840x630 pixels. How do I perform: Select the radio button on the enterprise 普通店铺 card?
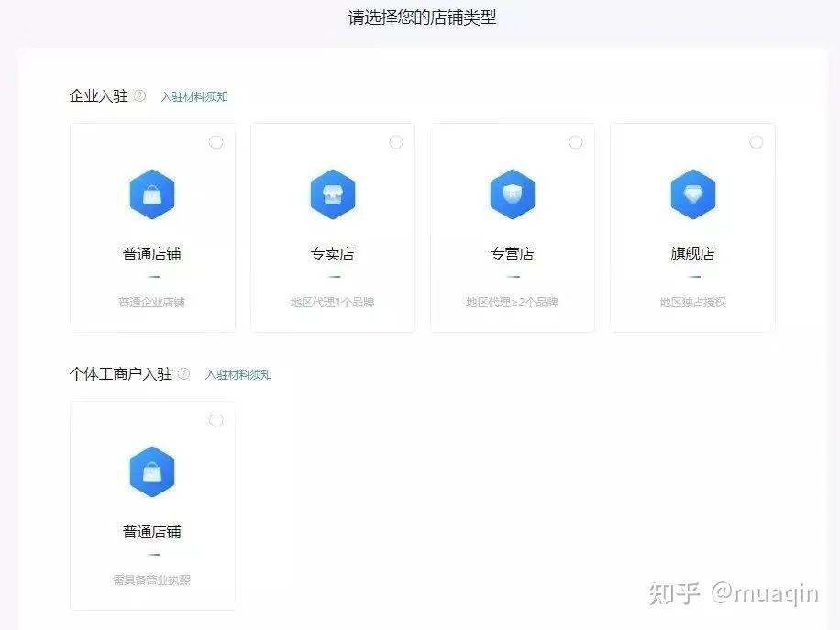(216, 142)
